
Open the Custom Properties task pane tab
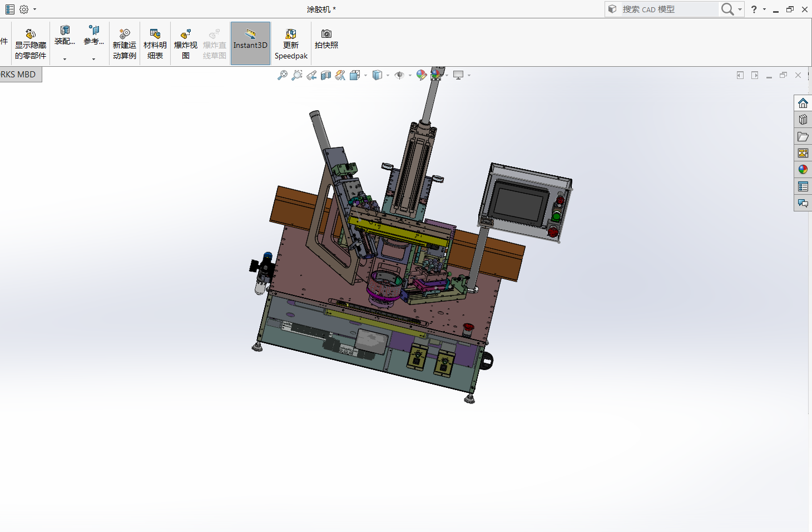[x=803, y=186]
